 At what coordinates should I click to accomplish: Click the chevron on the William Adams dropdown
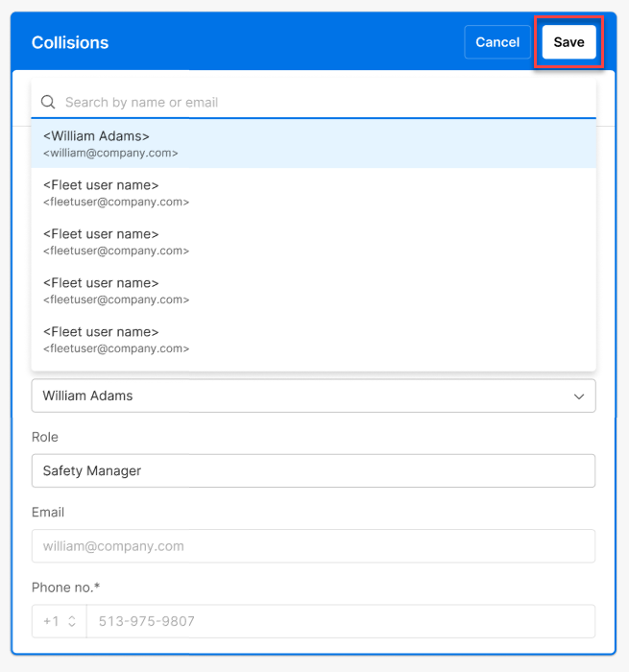point(578,396)
